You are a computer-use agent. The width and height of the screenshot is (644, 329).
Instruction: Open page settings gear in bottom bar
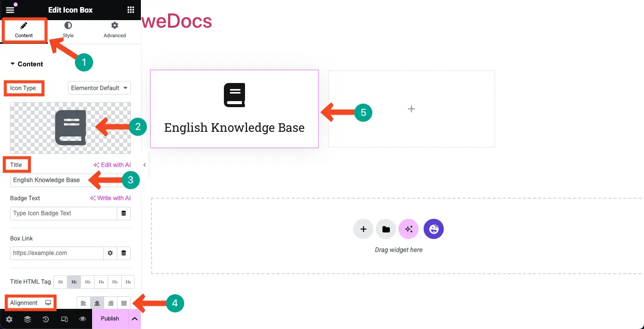(x=9, y=319)
